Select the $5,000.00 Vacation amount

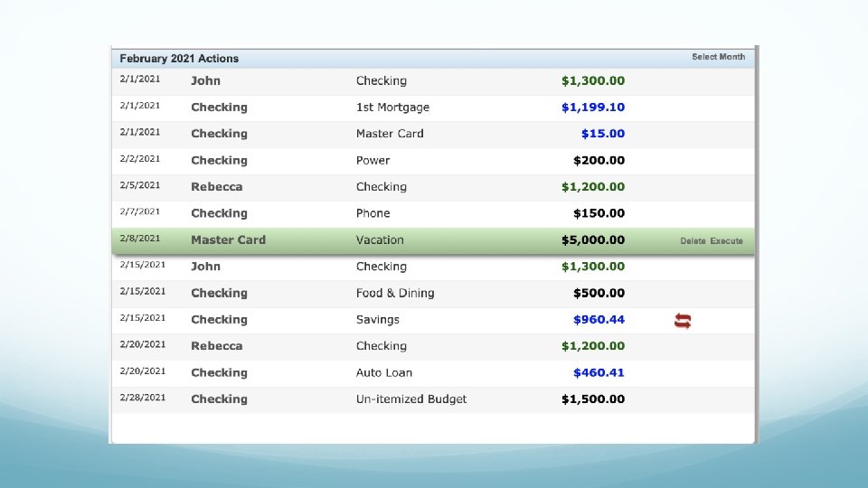pos(593,240)
